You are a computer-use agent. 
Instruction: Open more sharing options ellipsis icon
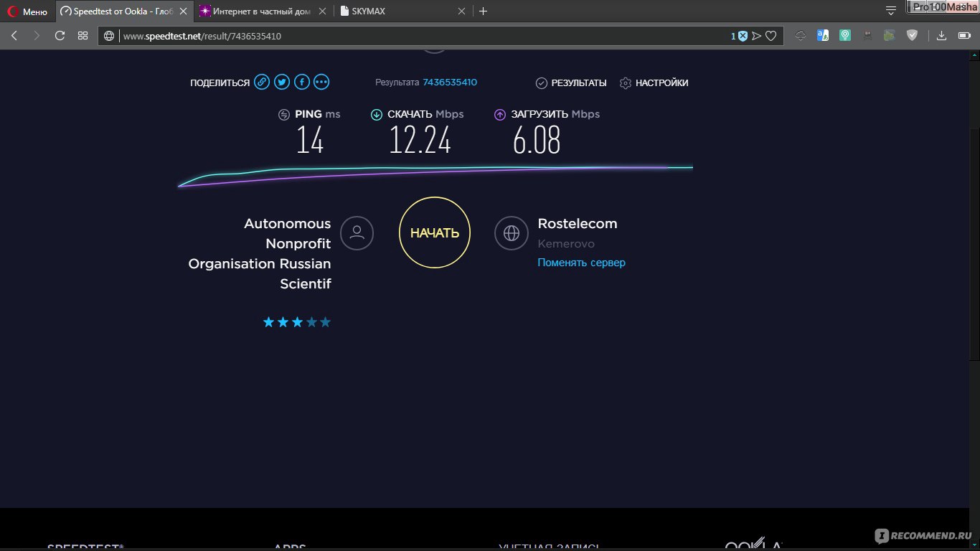pos(321,83)
